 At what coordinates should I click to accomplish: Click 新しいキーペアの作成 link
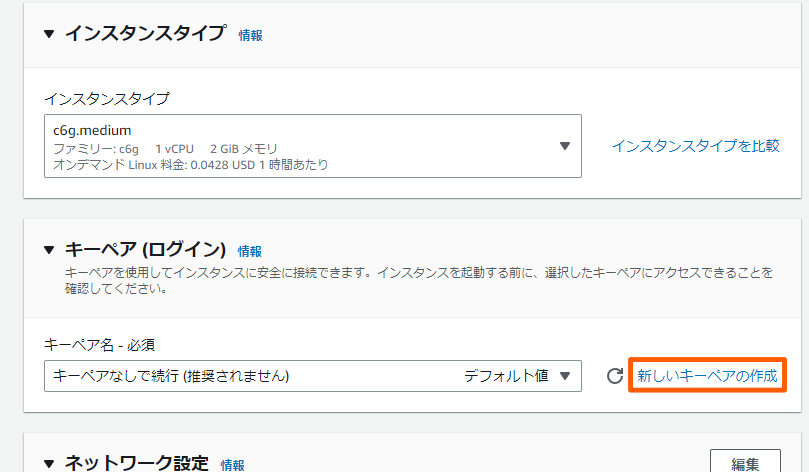pos(707,376)
